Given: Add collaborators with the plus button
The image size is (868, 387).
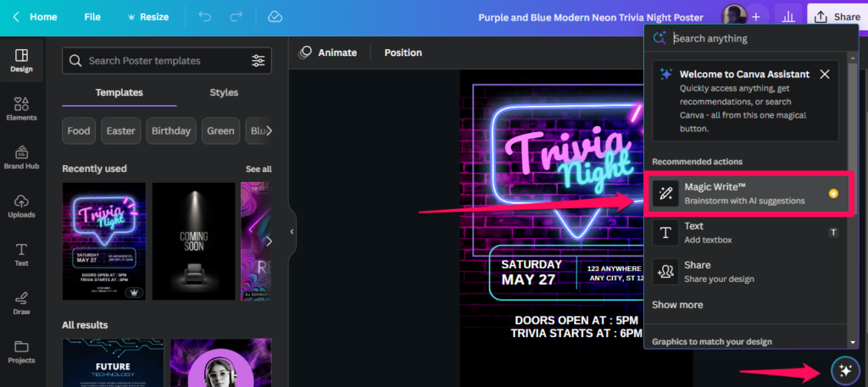Looking at the screenshot, I should [756, 17].
